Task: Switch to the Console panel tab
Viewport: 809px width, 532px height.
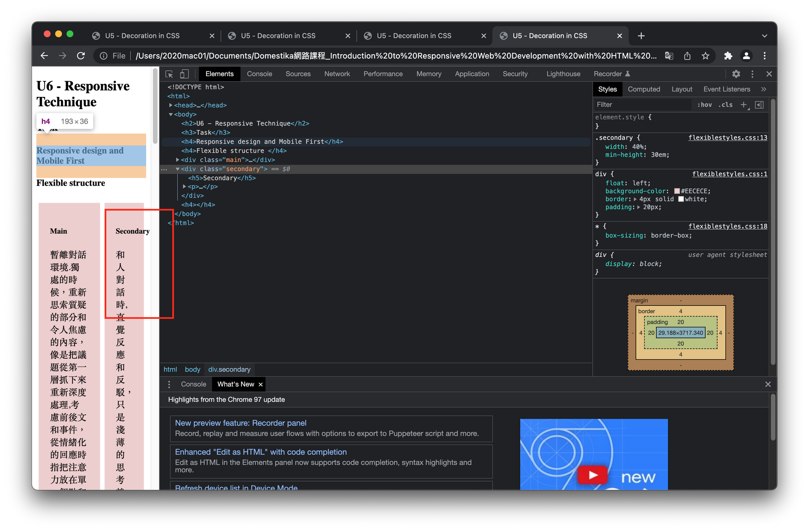Action: point(259,74)
